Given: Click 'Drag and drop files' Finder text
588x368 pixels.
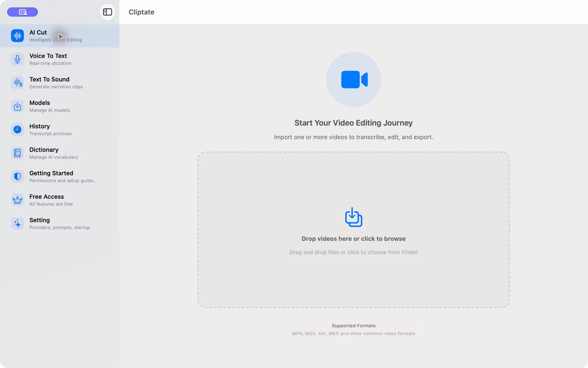Looking at the screenshot, I should click(x=353, y=252).
